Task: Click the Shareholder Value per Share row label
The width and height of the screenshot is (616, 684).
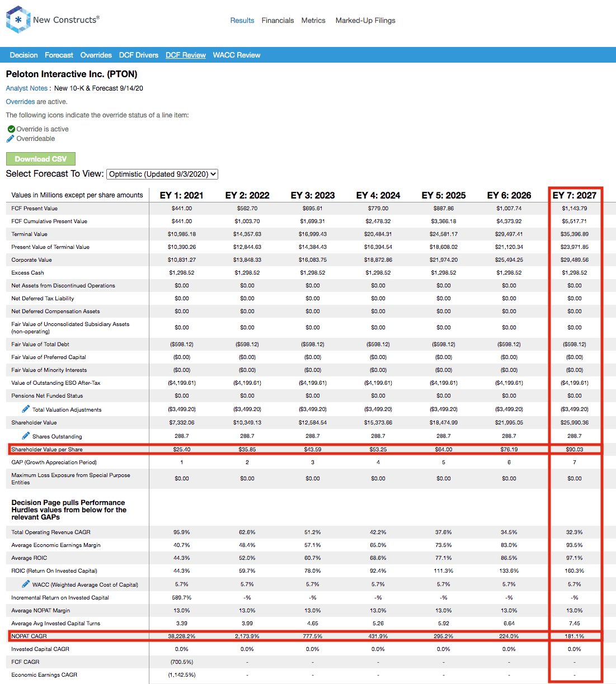Action: (x=47, y=450)
